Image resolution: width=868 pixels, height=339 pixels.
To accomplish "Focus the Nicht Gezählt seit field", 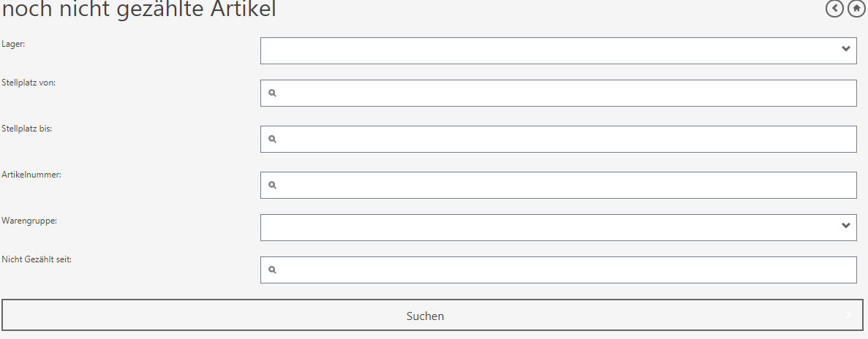I will coord(563,270).
